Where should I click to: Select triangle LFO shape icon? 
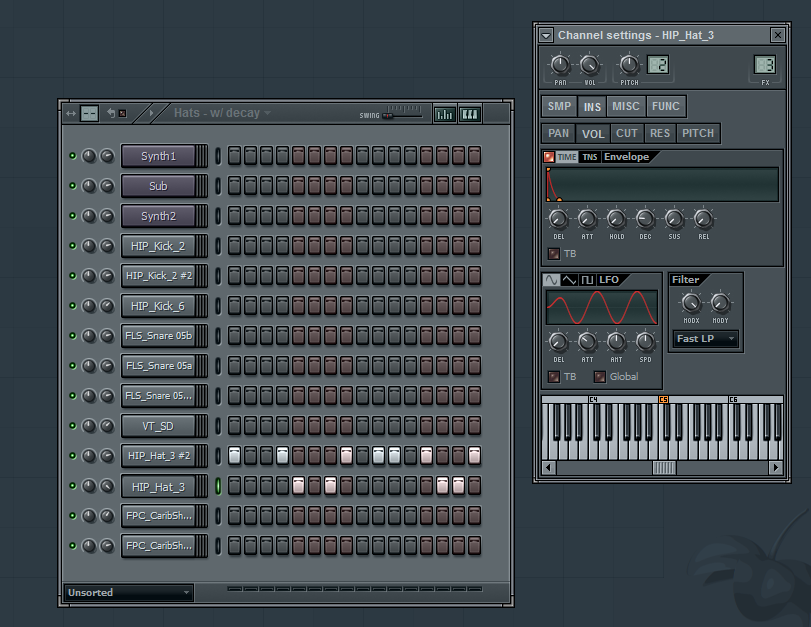pyautogui.click(x=569, y=280)
